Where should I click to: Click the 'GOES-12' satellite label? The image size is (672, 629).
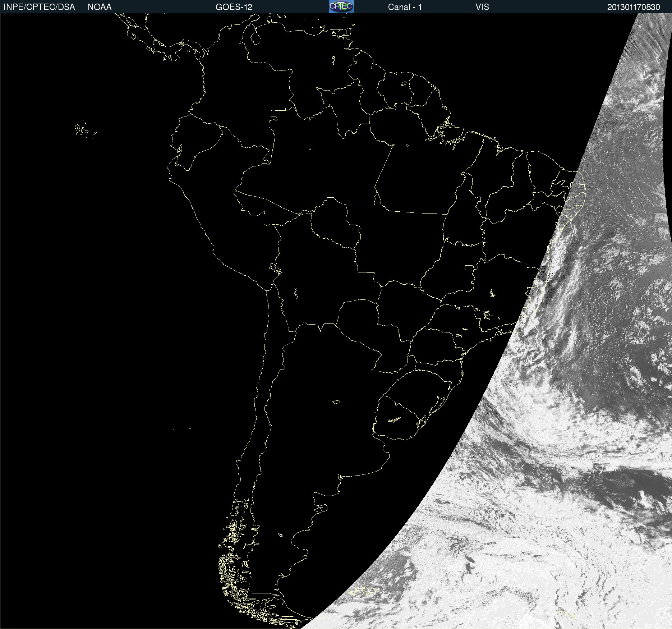[234, 7]
